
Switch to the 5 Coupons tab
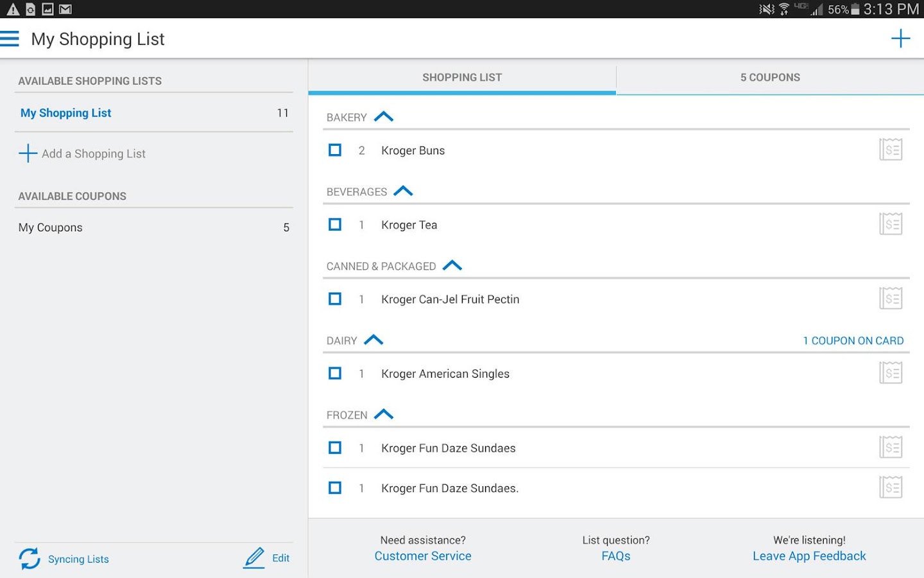pyautogui.click(x=770, y=77)
